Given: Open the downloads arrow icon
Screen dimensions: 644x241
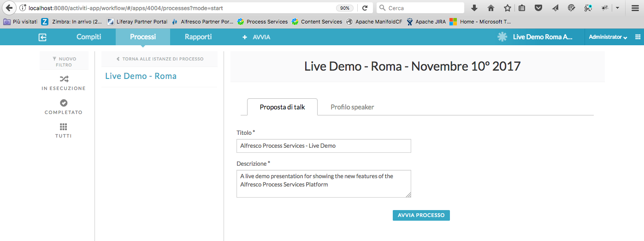Looking at the screenshot, I should (474, 8).
